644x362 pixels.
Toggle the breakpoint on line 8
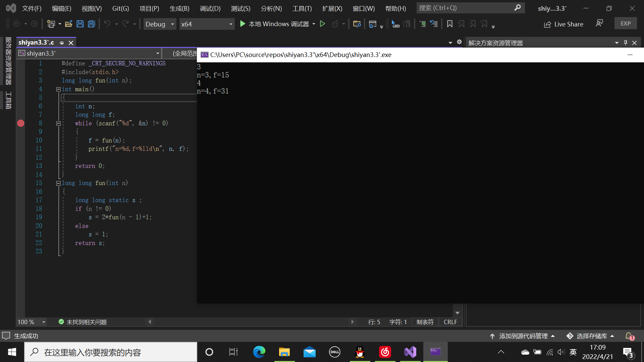coord(21,123)
